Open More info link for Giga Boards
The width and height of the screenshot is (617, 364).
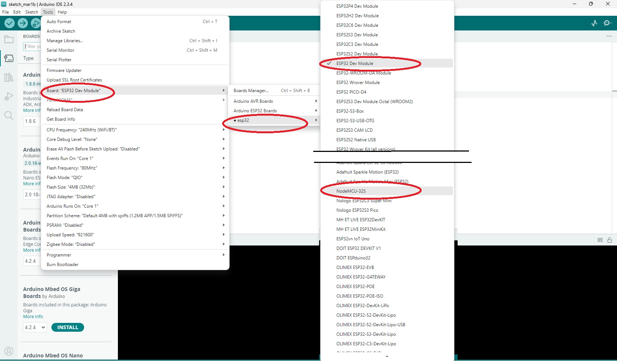pos(33,317)
